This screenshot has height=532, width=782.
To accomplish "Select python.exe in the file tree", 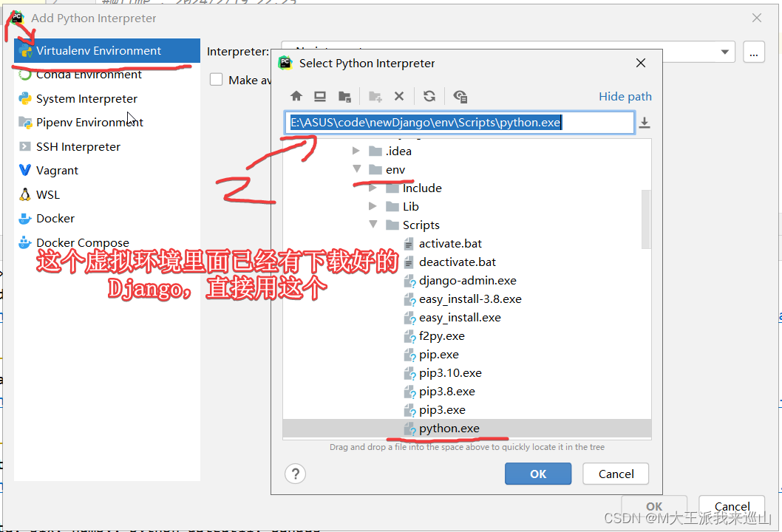I will click(x=467, y=429).
